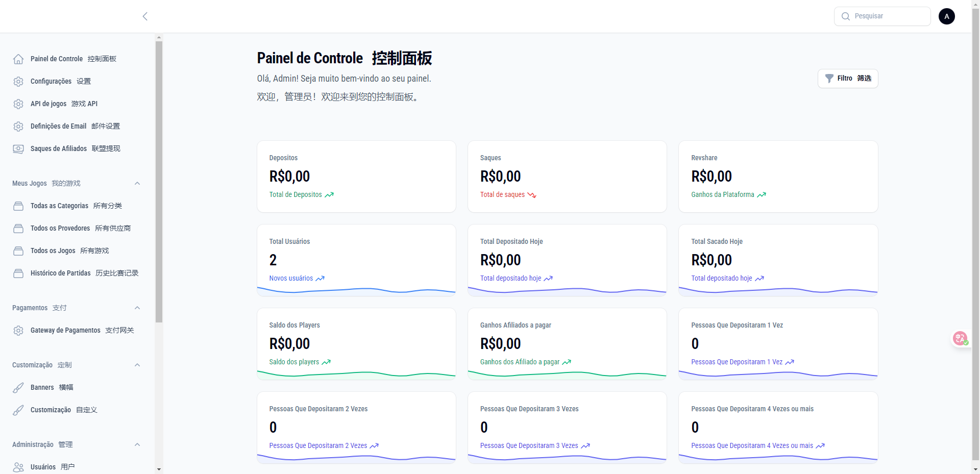Open the Customização sidebar item

pos(77,410)
